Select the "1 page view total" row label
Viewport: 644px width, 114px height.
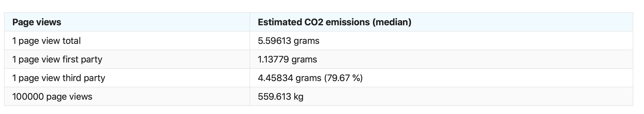click(x=47, y=41)
